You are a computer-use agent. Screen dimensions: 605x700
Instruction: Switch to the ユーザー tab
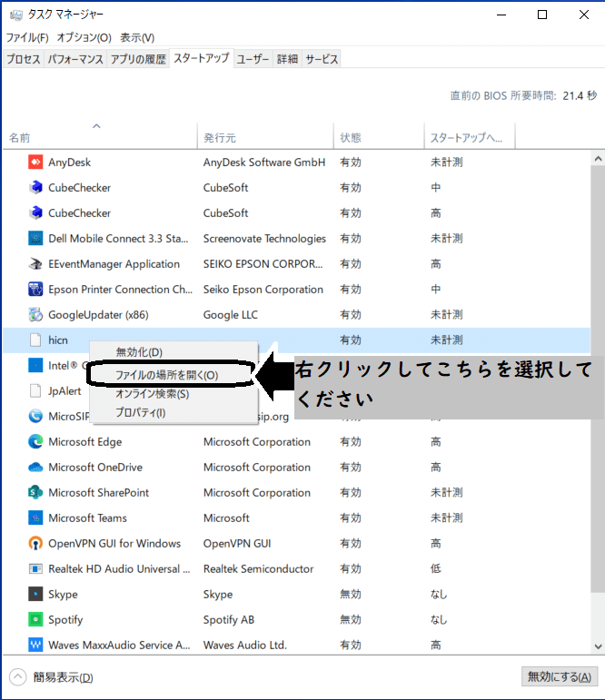[x=253, y=59]
